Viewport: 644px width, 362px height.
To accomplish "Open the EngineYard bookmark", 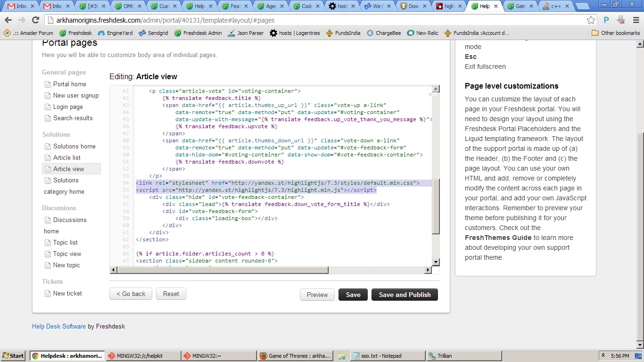I will coord(115,33).
